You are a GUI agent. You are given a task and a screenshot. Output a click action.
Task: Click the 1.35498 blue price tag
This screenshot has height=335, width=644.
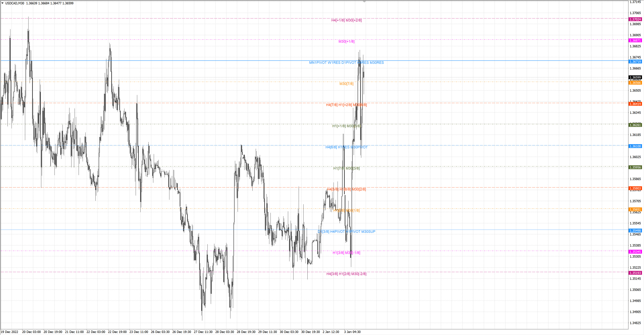coord(635,231)
